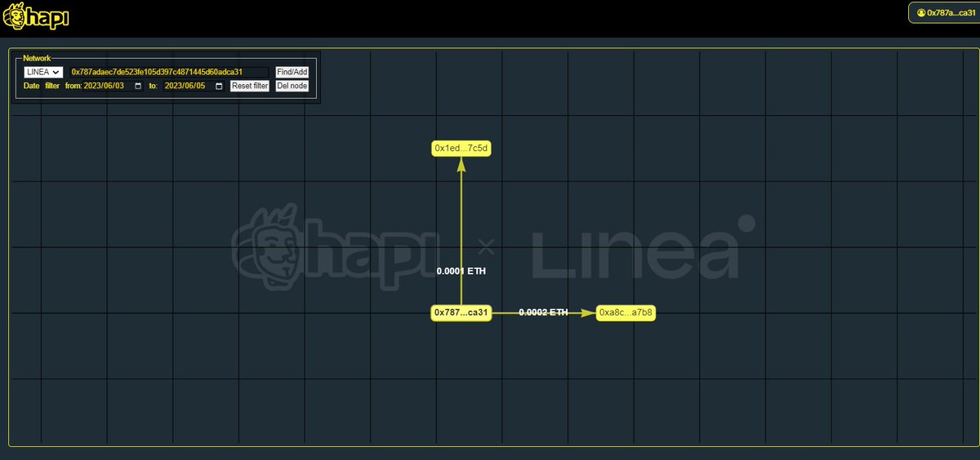Focus the wallet address input field
Image resolution: width=980 pixels, height=460 pixels.
pos(168,72)
